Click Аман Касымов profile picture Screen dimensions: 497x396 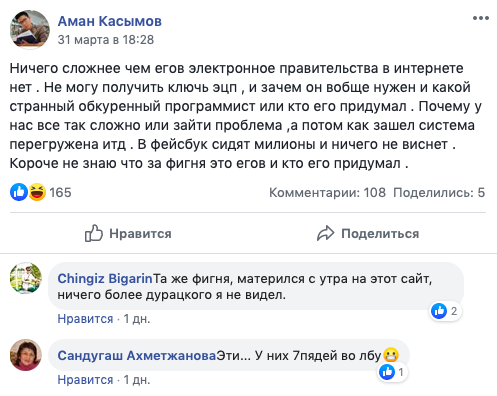point(30,30)
